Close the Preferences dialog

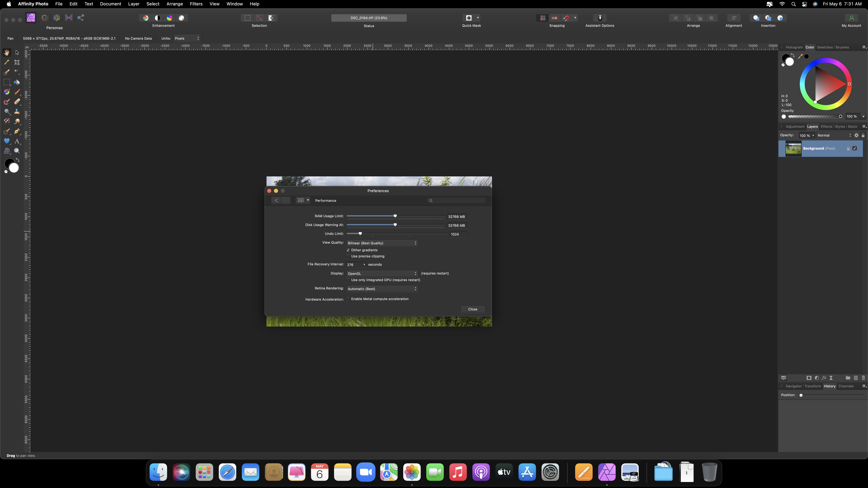[473, 309]
